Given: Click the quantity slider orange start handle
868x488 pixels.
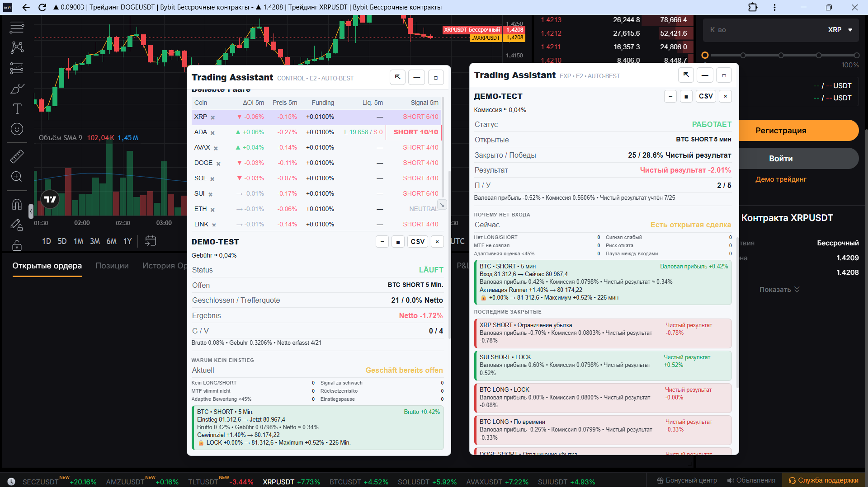Looking at the screenshot, I should coord(705,55).
